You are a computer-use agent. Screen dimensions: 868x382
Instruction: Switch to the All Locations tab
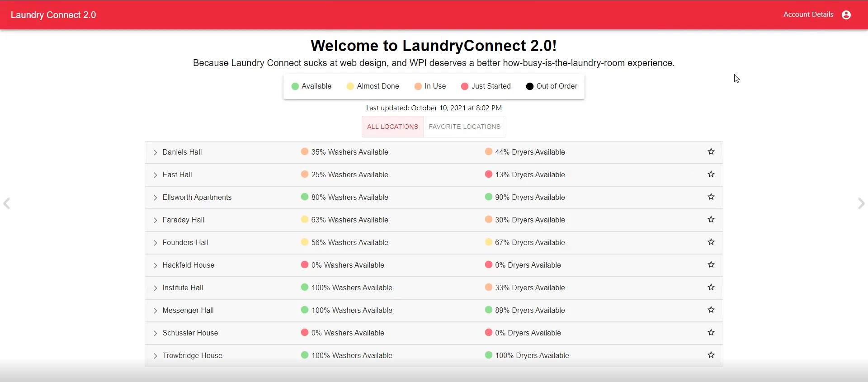tap(392, 127)
